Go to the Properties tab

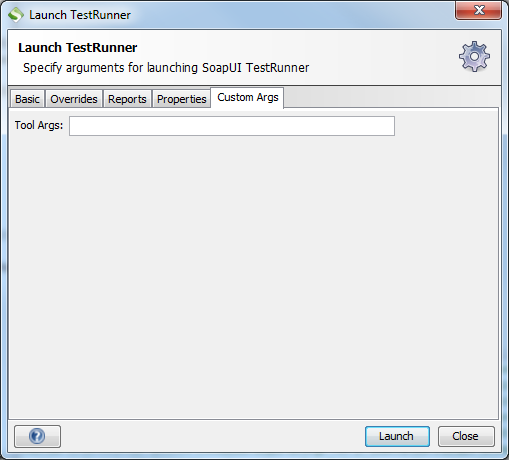tap(182, 99)
